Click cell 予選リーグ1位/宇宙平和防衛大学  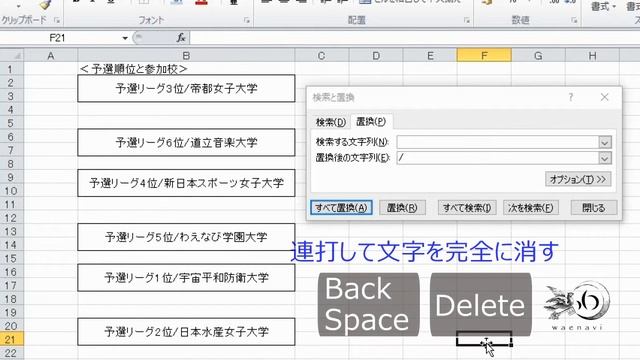click(186, 278)
